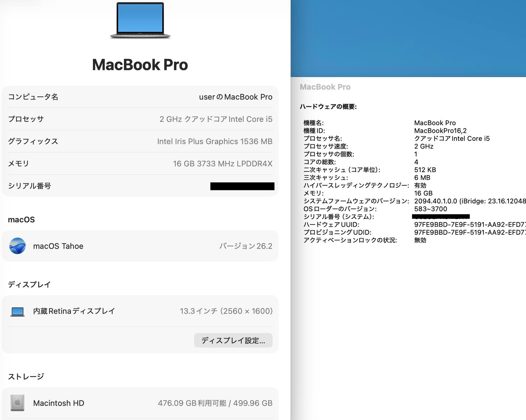Viewport: 526px width, 420px height.
Task: Click the ディスプレイ section heading
Action: click(29, 284)
